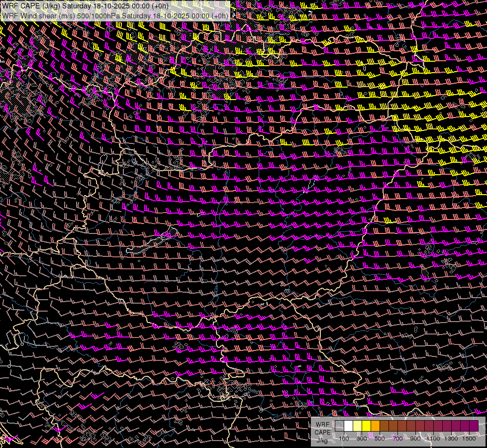
Task: Click the white swatch in CAPE legend
Action: [x=349, y=426]
